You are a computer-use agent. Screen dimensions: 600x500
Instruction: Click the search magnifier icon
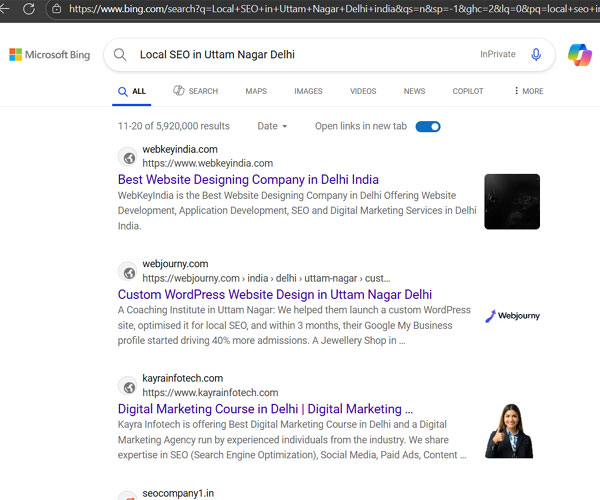[x=121, y=55]
